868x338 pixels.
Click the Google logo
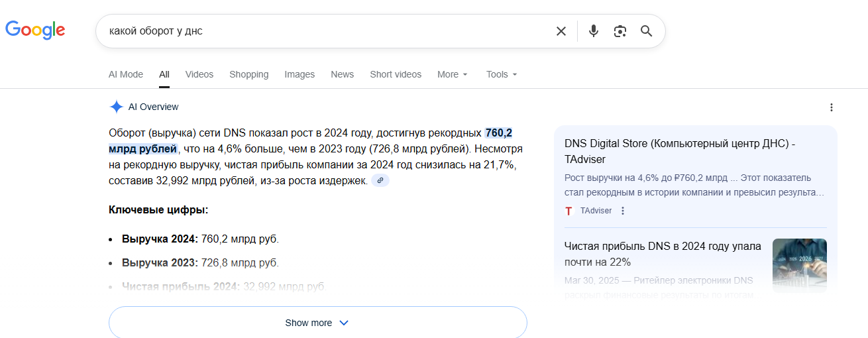(x=35, y=30)
